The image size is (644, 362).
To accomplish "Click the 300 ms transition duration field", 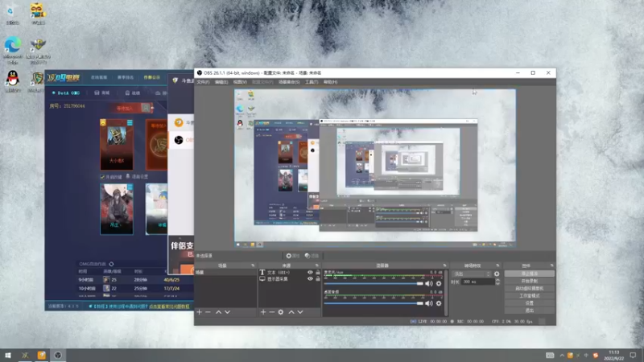I will tap(477, 282).
